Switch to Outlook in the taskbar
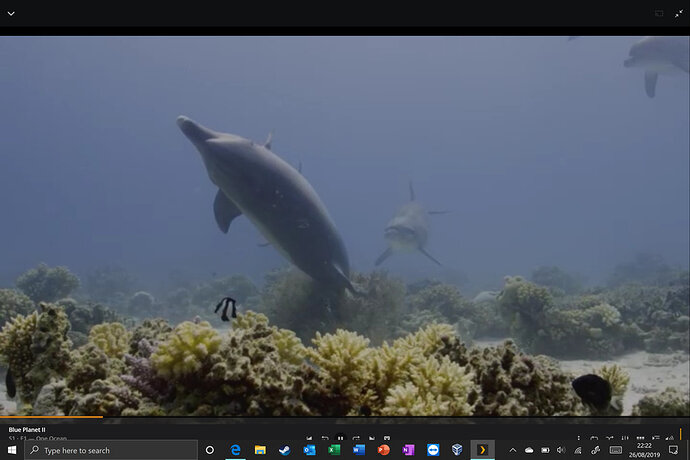This screenshot has height=460, width=690. point(309,451)
